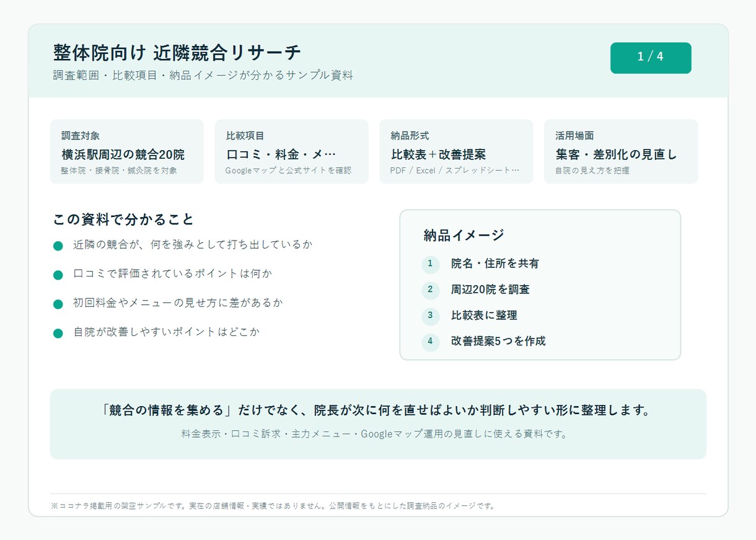
Task: Click step text 院名・住所を共有
Action: pyautogui.click(x=495, y=264)
